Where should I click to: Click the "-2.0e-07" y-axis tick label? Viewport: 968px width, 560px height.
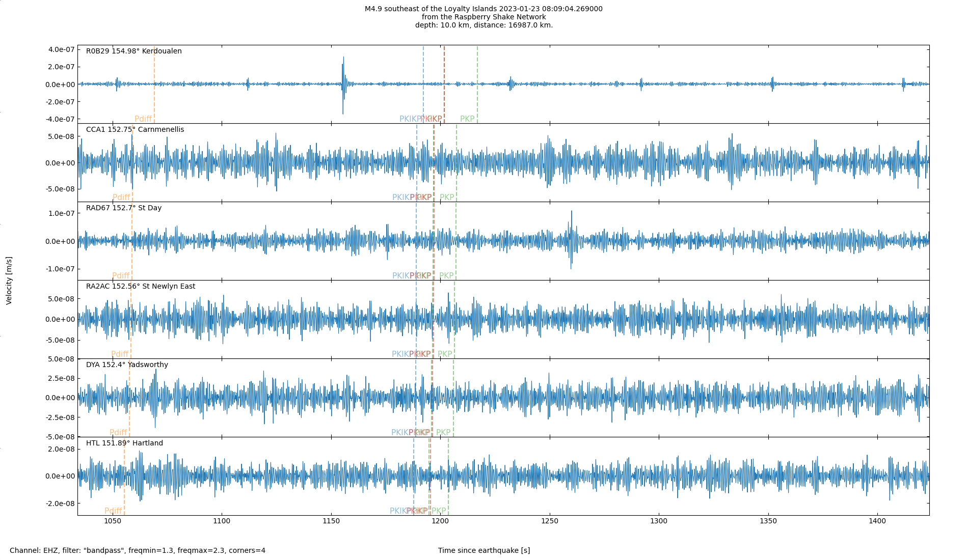click(x=60, y=102)
